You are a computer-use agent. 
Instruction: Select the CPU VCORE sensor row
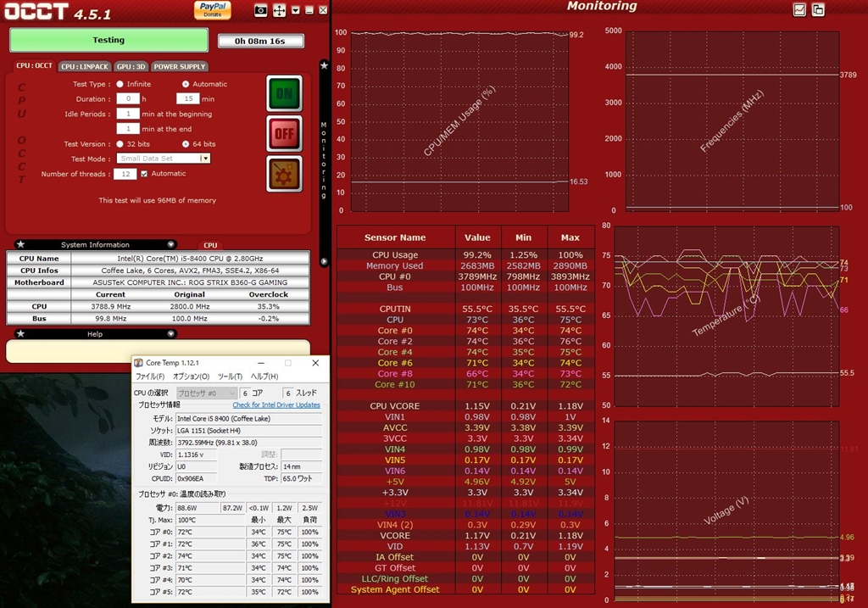[465, 406]
